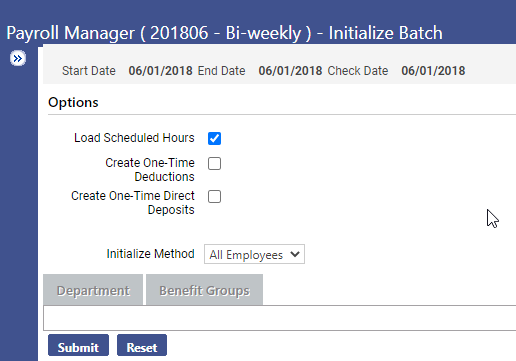This screenshot has height=361, width=516.
Task: Click the empty panel below the tabs
Action: (x=280, y=318)
